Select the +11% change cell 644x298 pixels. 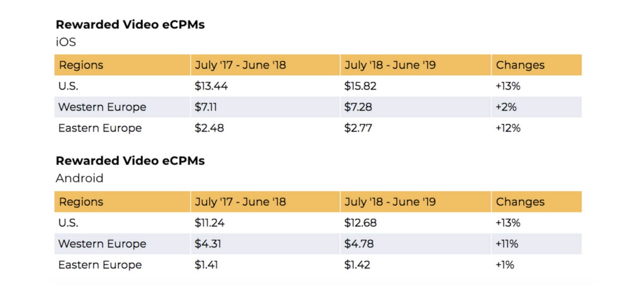pyautogui.click(x=507, y=244)
